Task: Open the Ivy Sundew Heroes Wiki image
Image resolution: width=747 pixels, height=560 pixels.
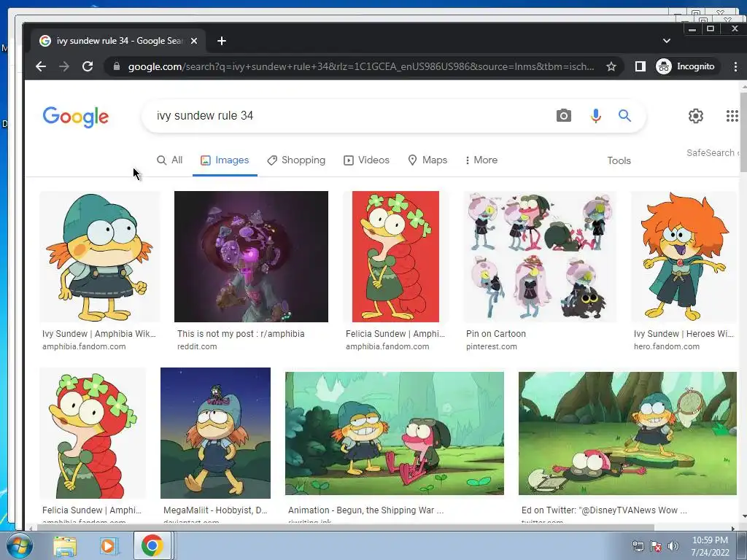Action: [x=684, y=257]
